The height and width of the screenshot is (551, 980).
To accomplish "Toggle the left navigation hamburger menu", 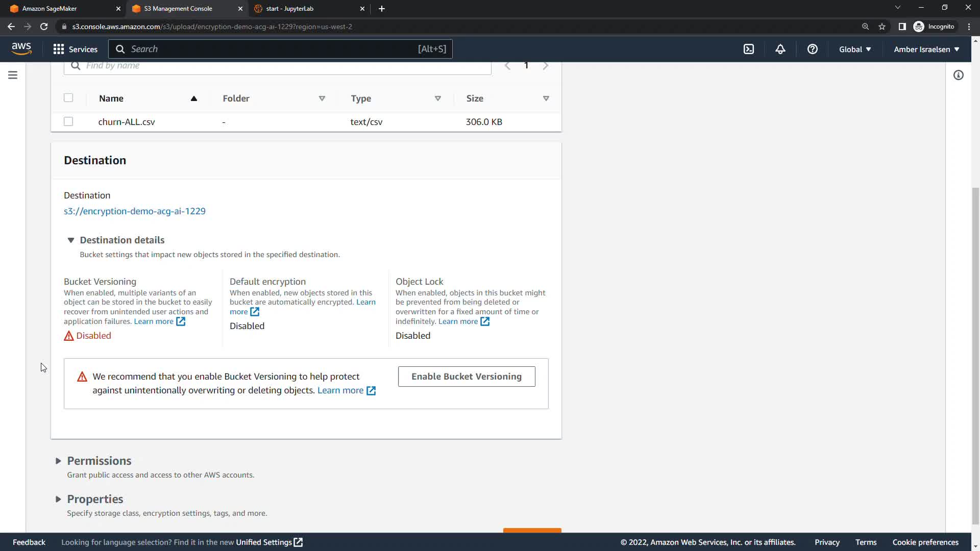I will click(x=13, y=75).
